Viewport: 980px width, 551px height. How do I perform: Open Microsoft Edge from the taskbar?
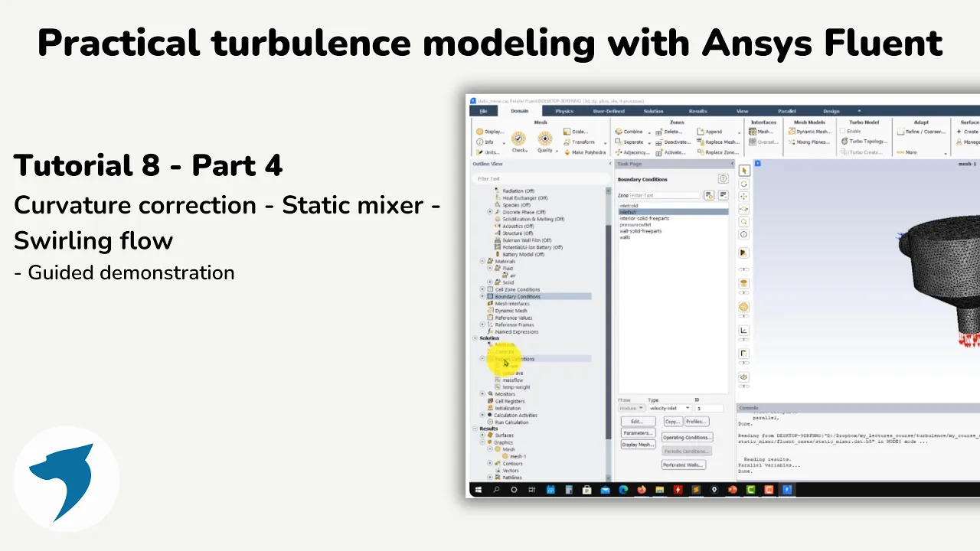622,490
